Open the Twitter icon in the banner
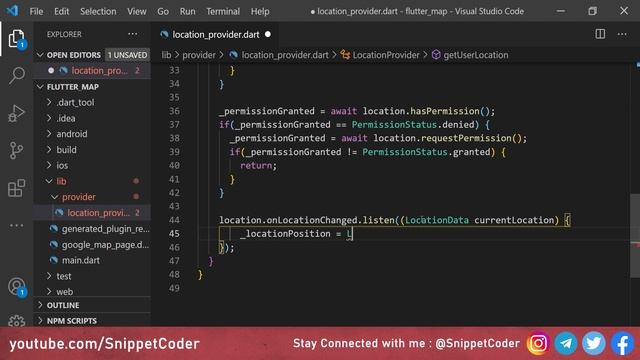640x360 pixels. click(x=593, y=343)
